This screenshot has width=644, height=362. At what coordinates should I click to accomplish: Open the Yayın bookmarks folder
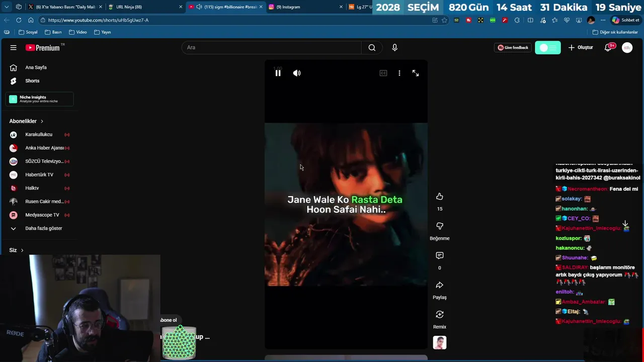point(102,32)
